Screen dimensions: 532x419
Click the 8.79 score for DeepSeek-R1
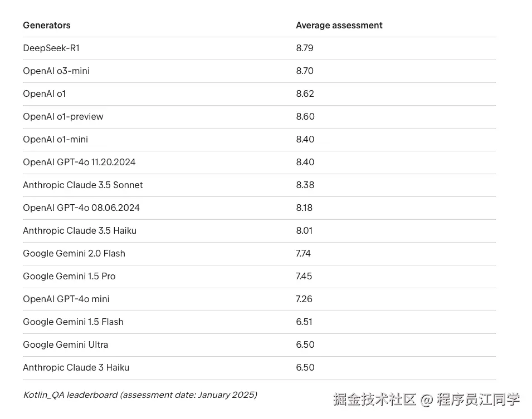[x=305, y=48]
